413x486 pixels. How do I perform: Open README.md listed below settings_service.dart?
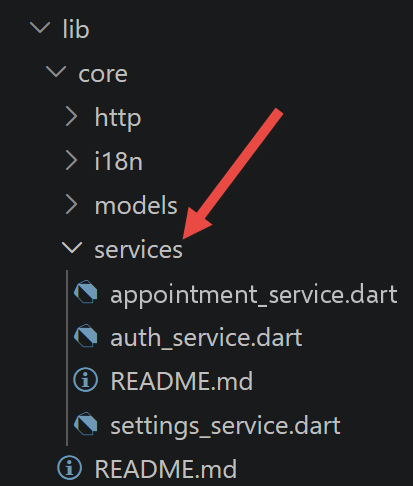[166, 469]
